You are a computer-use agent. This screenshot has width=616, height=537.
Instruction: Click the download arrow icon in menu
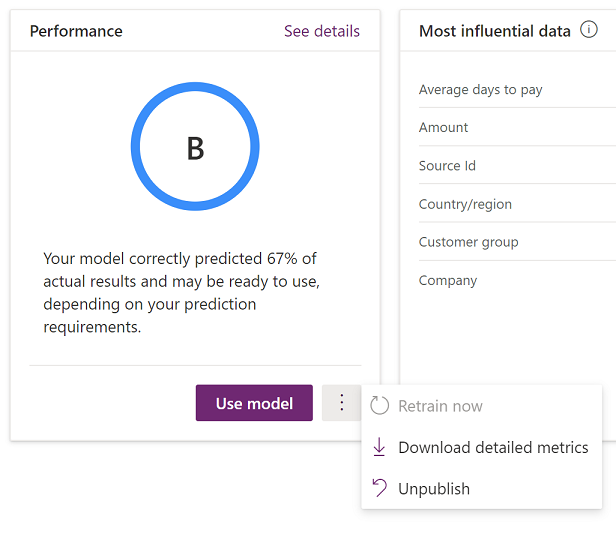(x=379, y=447)
